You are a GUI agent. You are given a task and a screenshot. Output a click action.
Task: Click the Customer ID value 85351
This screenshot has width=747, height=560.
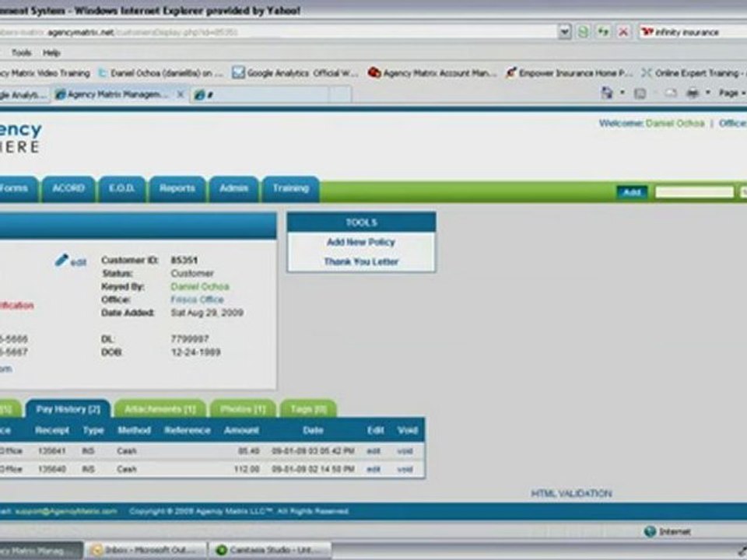(184, 261)
